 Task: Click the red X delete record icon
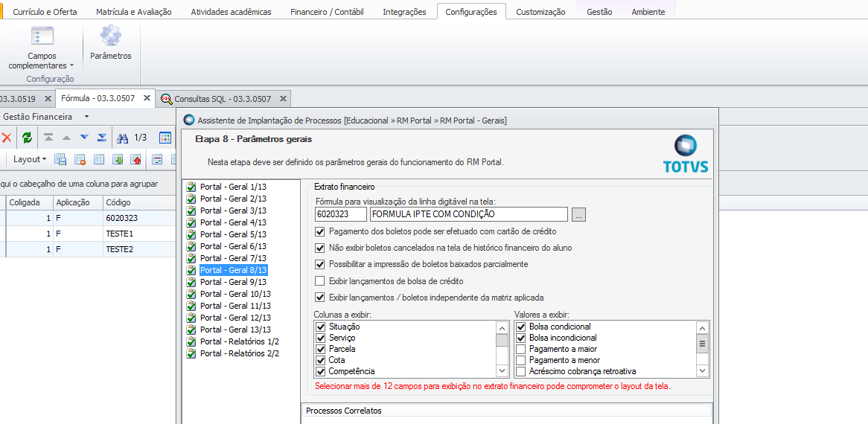pyautogui.click(x=7, y=137)
